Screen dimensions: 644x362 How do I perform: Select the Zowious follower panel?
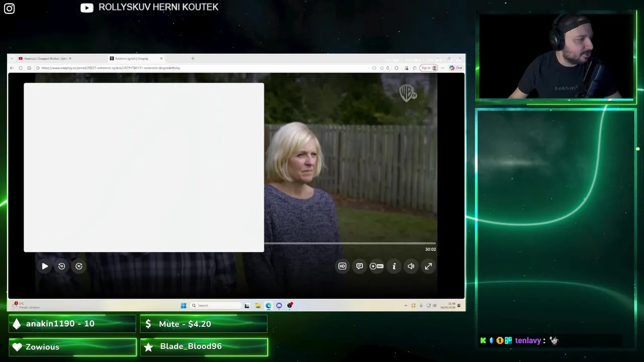click(x=72, y=347)
